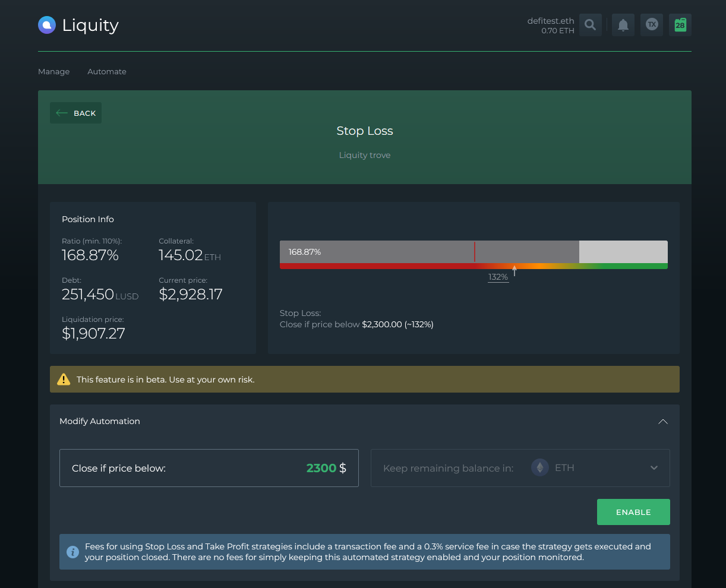Click the beta feature warning message
Image resolution: width=726 pixels, height=588 pixels.
166,380
